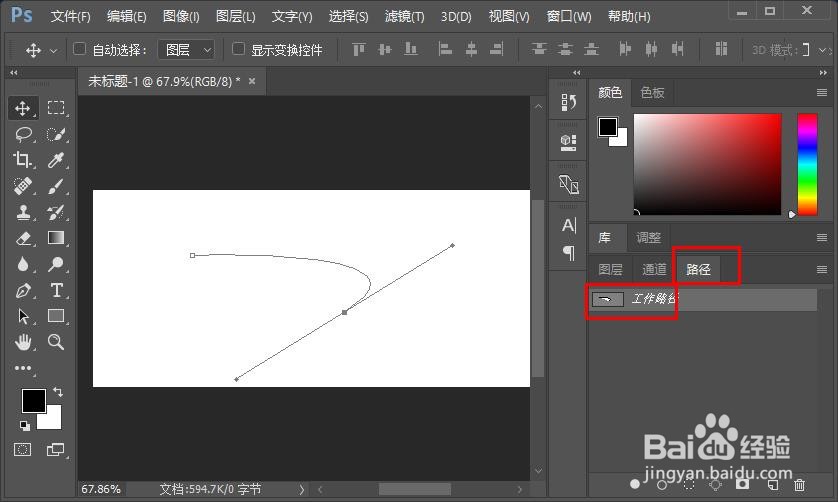Select the Crop tool
Viewport: 838px width, 502px height.
pyautogui.click(x=22, y=160)
